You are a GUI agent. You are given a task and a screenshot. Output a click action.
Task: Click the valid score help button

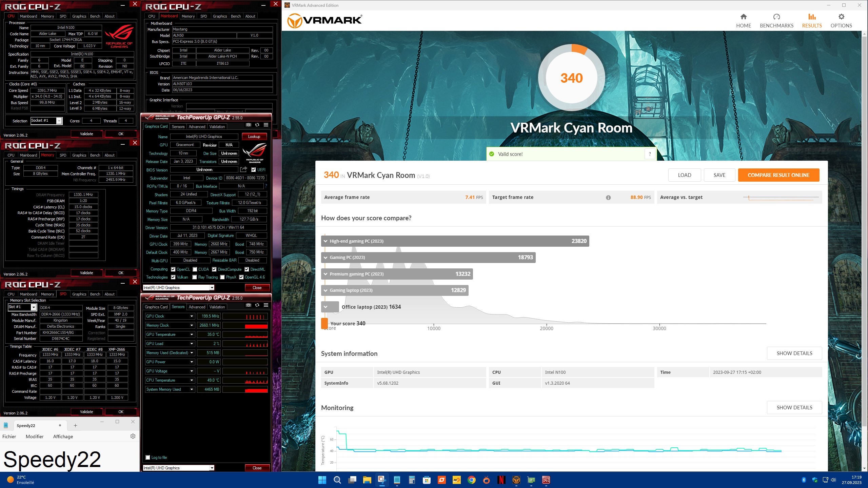pos(650,154)
